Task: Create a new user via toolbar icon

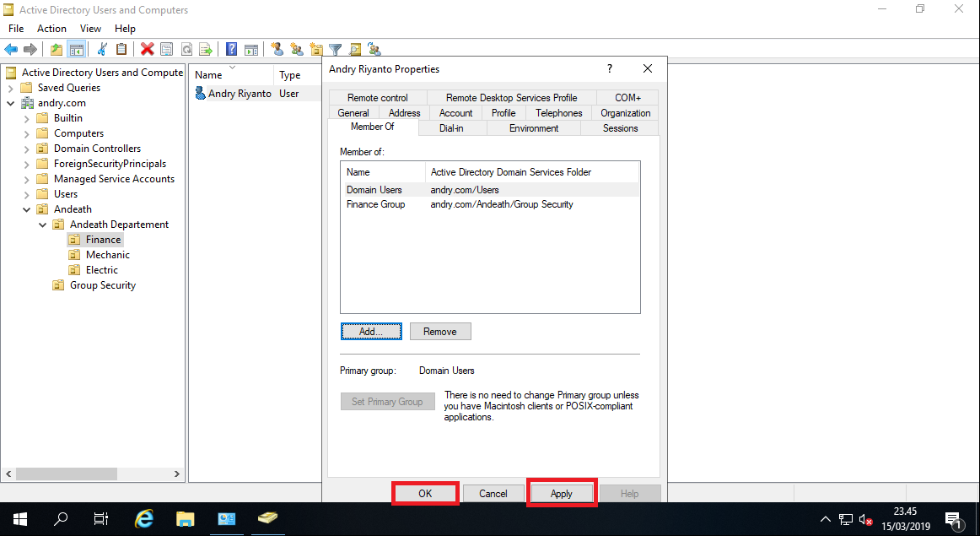Action: pos(277,50)
